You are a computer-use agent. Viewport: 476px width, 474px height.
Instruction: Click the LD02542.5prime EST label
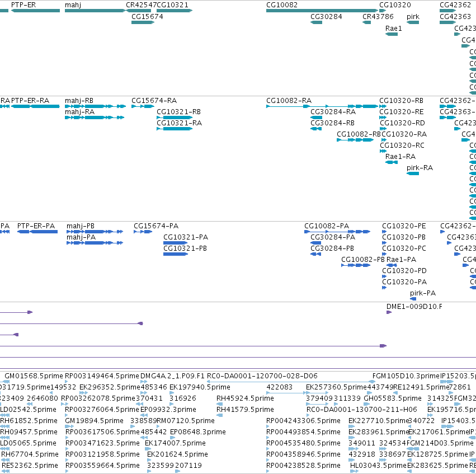point(28,410)
